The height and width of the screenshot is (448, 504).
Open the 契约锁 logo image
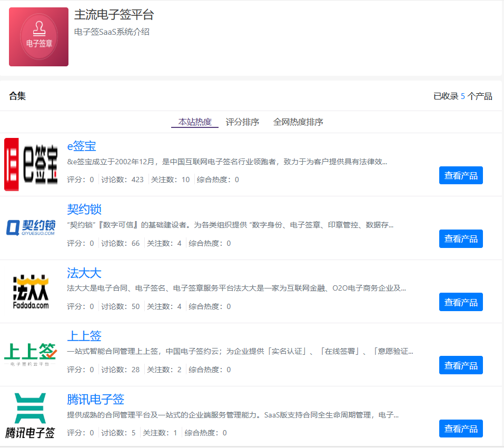(x=31, y=228)
